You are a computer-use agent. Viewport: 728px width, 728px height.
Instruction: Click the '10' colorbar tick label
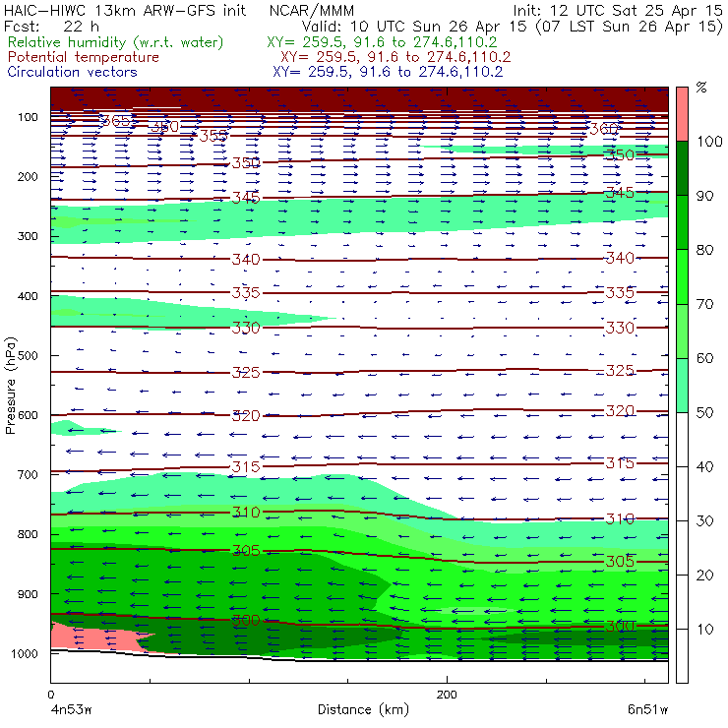click(704, 629)
